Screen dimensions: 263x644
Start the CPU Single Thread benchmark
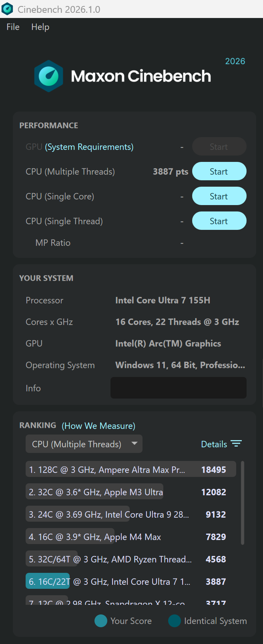(219, 221)
